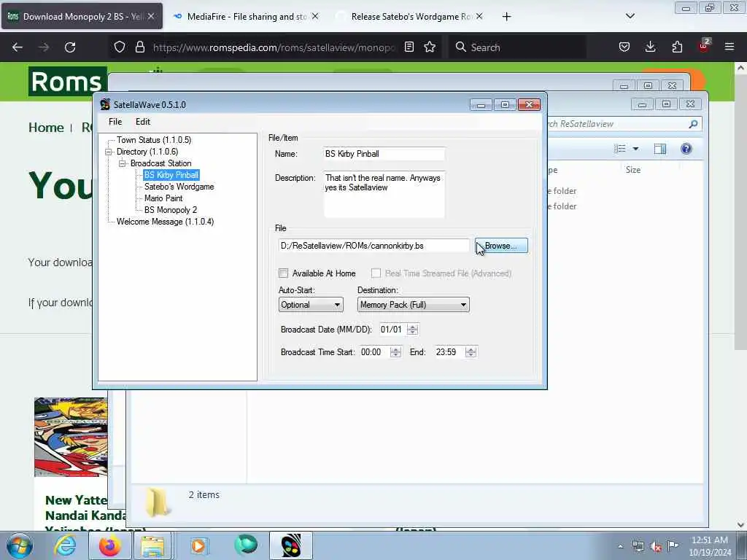747x560 pixels.
Task: Toggle Explorer preview pane icon
Action: [659, 149]
